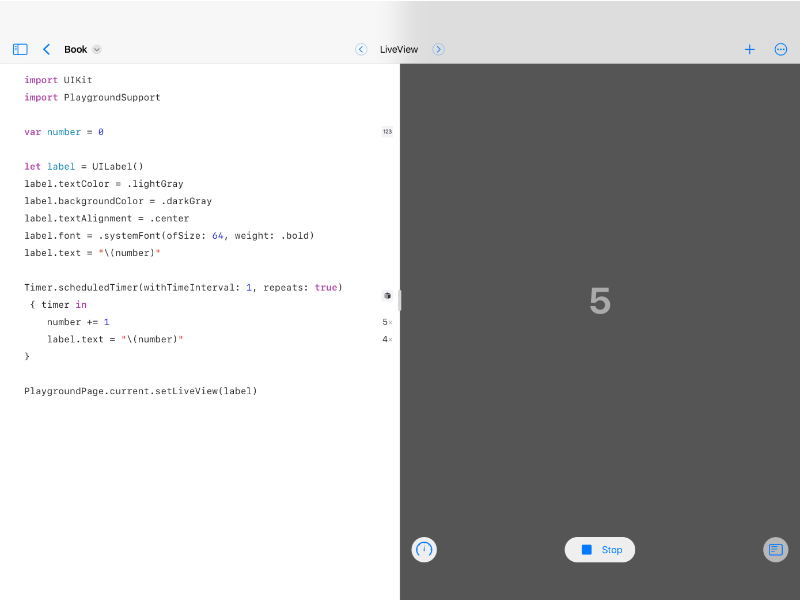The image size is (800, 600).
Task: Open the more options ellipsis menu
Action: [x=780, y=49]
